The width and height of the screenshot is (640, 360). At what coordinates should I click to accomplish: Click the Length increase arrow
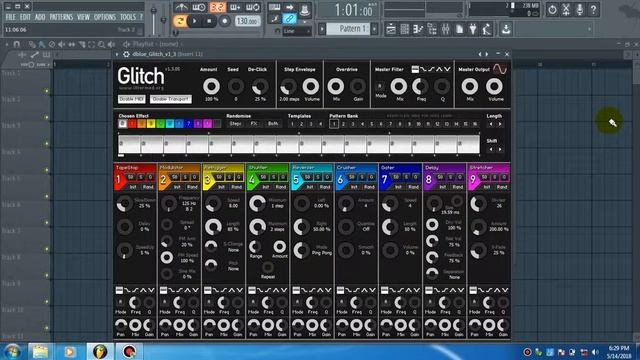pos(500,124)
